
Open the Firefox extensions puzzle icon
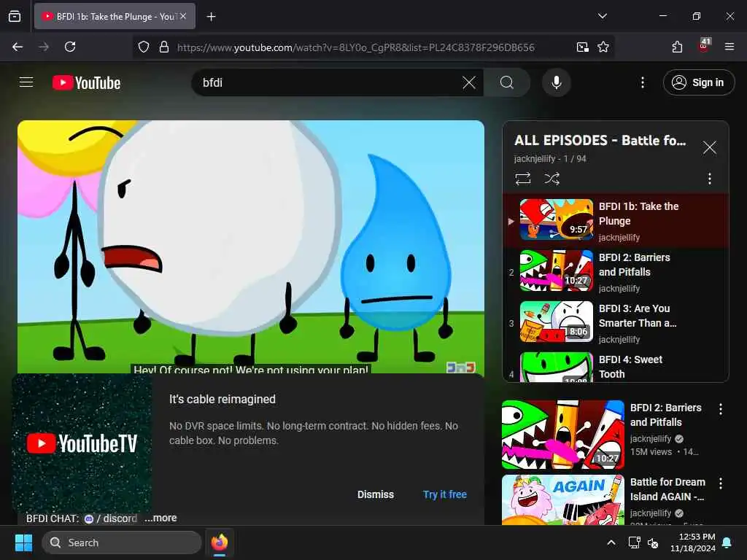tap(677, 47)
